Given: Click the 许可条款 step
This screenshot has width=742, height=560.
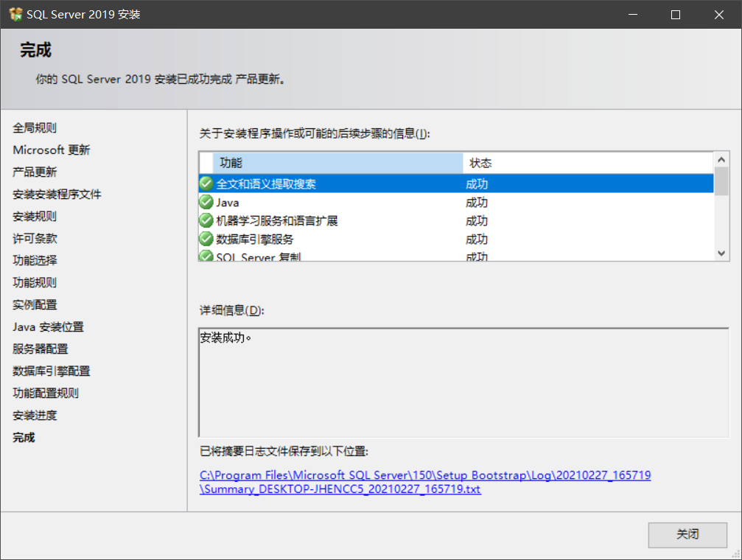Looking at the screenshot, I should (x=35, y=239).
